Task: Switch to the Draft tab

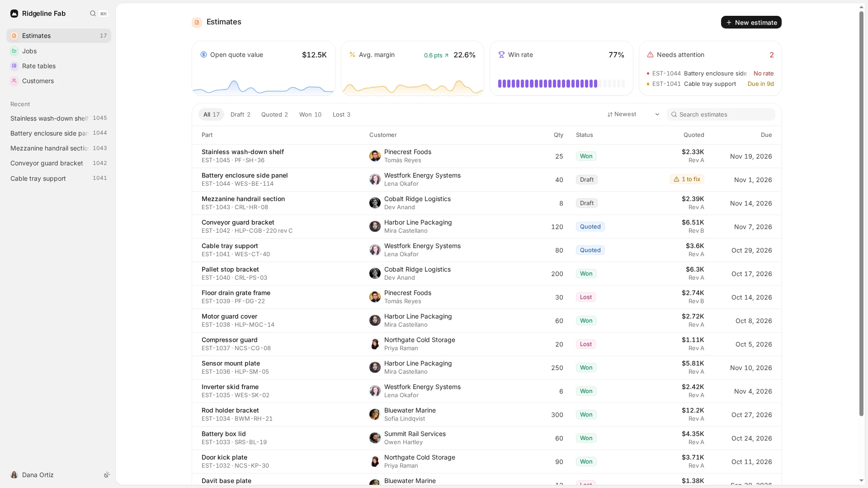Action: tap(240, 114)
